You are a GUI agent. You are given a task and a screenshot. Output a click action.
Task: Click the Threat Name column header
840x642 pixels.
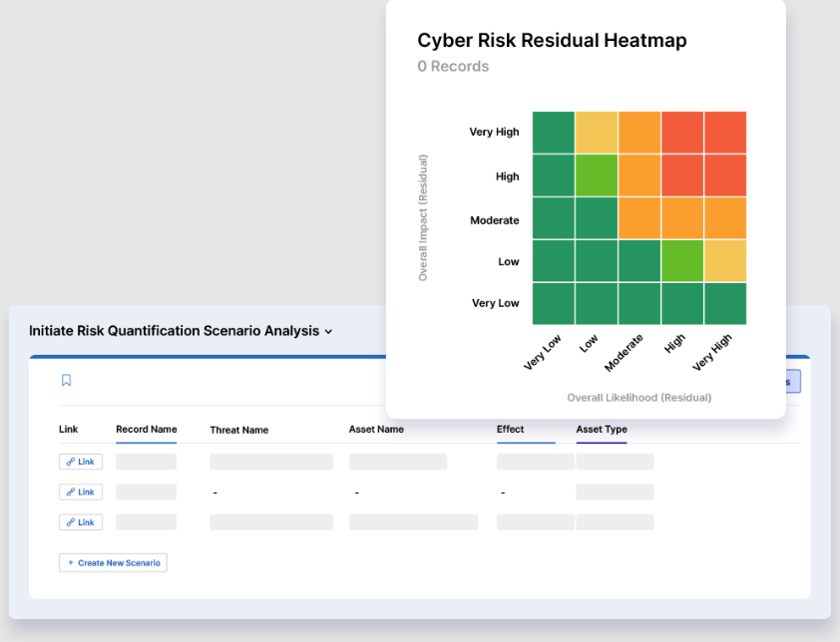click(x=239, y=430)
